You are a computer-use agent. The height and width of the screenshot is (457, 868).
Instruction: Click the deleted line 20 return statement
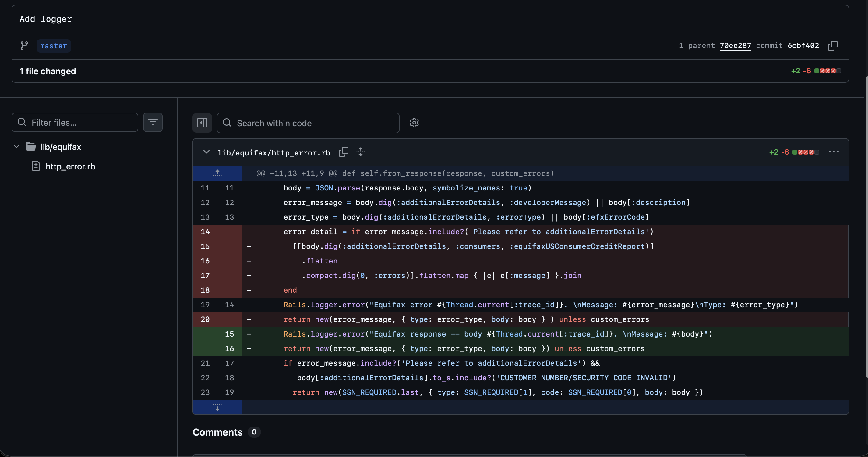(466, 319)
